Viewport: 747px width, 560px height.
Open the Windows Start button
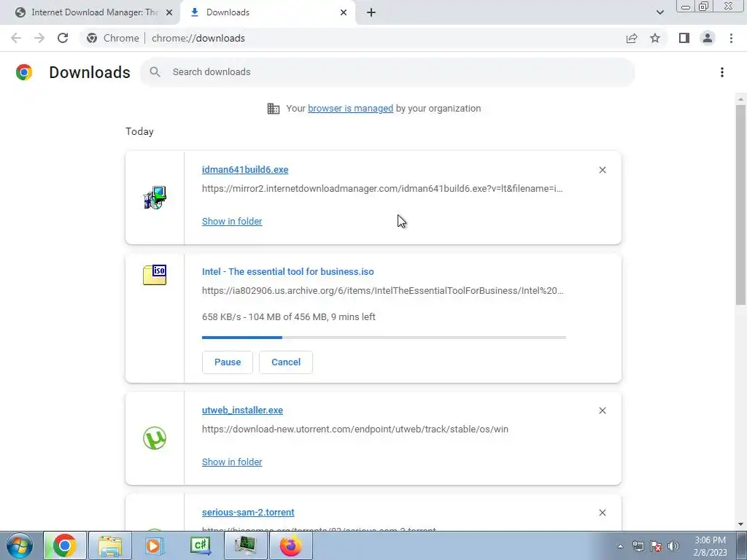point(19,545)
